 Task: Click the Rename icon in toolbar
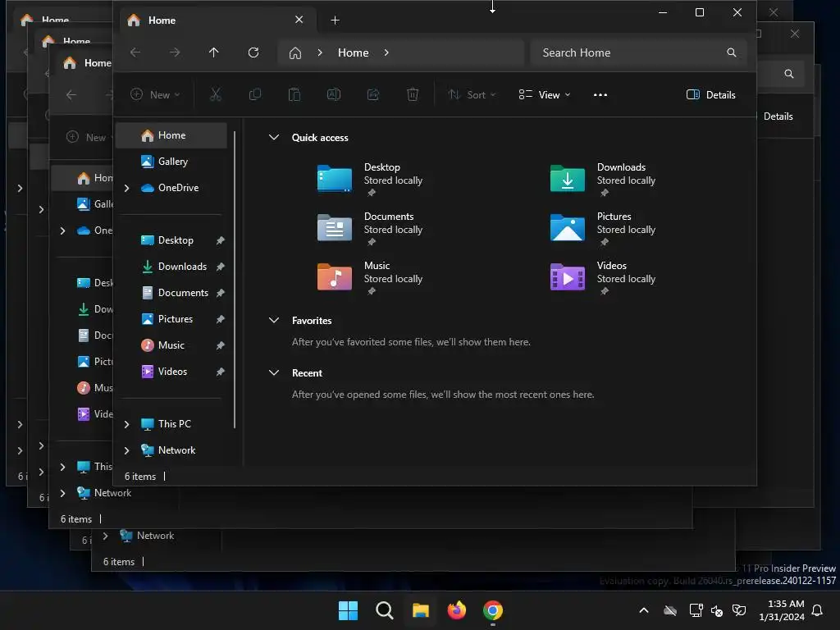pyautogui.click(x=334, y=95)
